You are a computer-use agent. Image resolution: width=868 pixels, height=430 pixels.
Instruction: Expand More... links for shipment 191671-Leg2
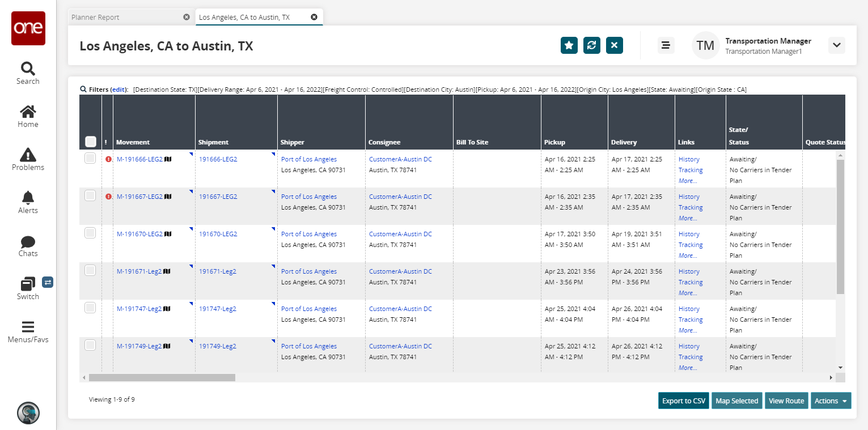click(x=687, y=293)
